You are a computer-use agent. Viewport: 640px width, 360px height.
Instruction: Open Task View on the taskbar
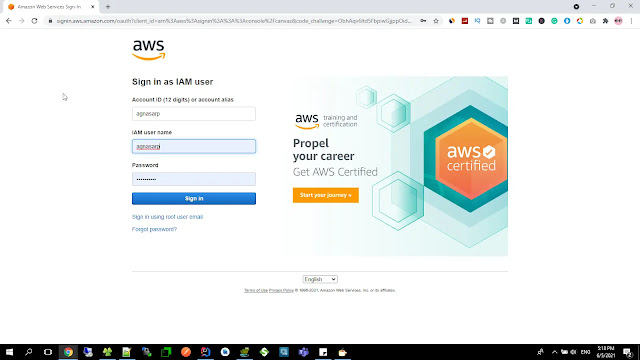(48, 352)
